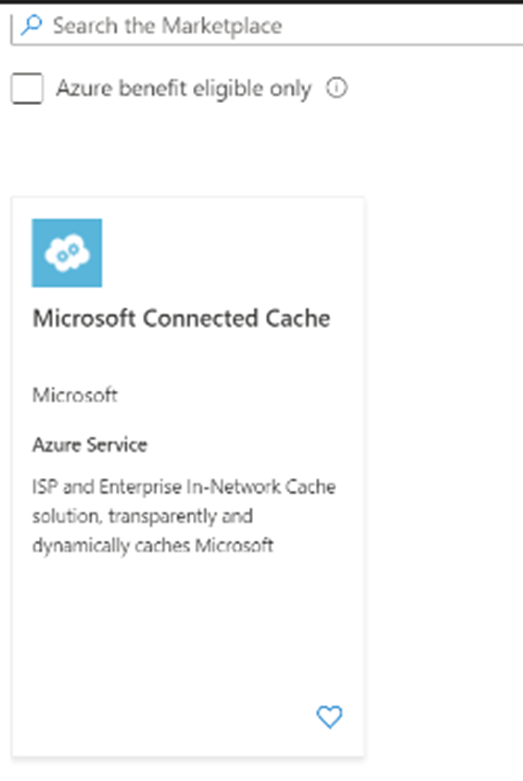Click "In-Network Cache" in the card description

261,487
